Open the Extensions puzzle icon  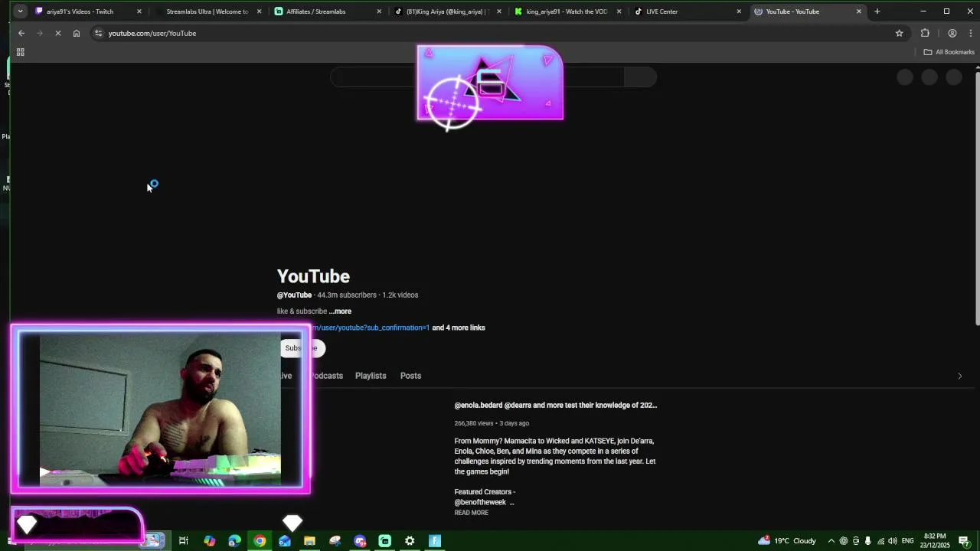(x=925, y=34)
